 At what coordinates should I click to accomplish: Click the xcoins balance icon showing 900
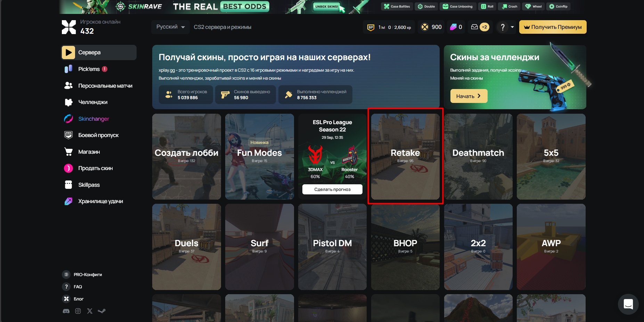click(425, 27)
